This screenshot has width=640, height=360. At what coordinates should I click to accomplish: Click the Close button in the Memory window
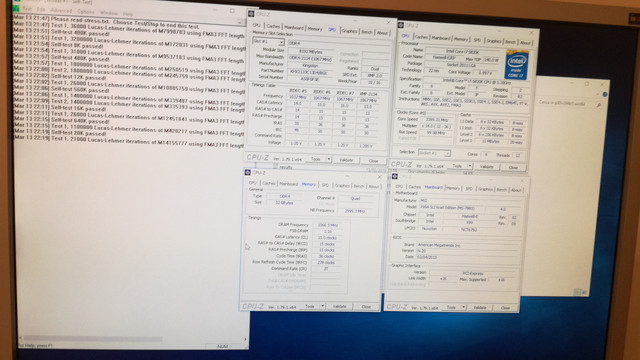pyautogui.click(x=366, y=307)
